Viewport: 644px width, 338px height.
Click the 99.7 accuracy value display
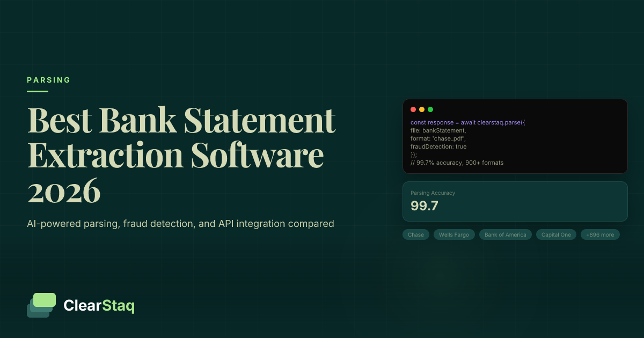[x=424, y=206]
